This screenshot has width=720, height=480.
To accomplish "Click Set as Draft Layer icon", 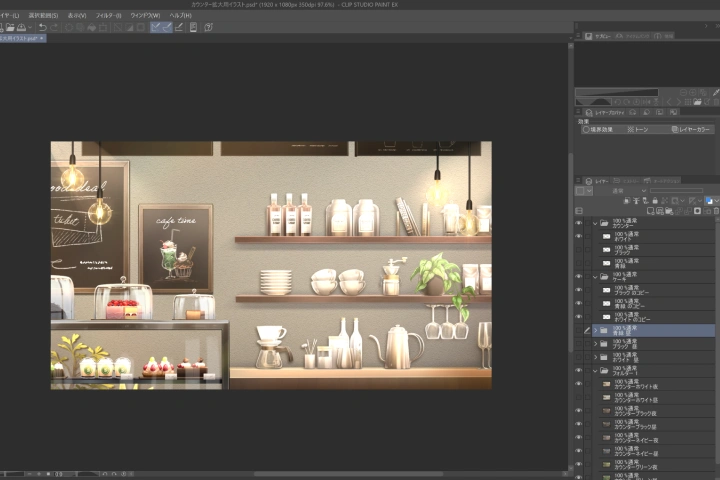I will [x=646, y=201].
